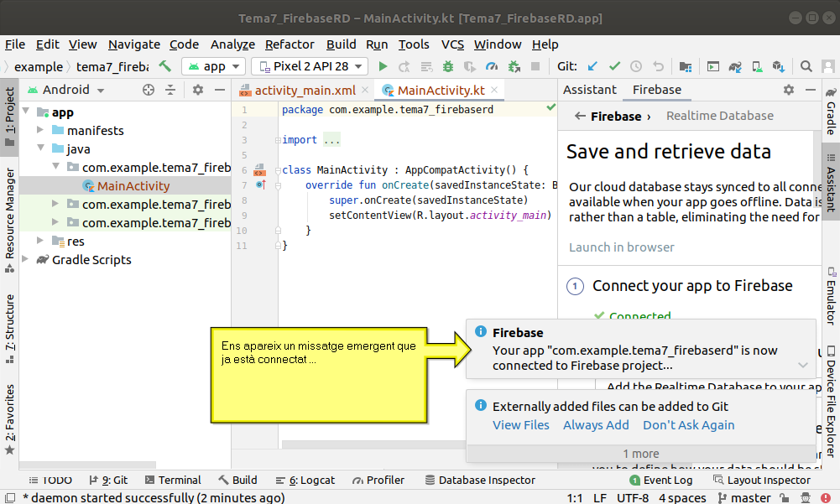Click Apply Changes and Restart Activity icon
The image size is (840, 504).
pos(404,66)
